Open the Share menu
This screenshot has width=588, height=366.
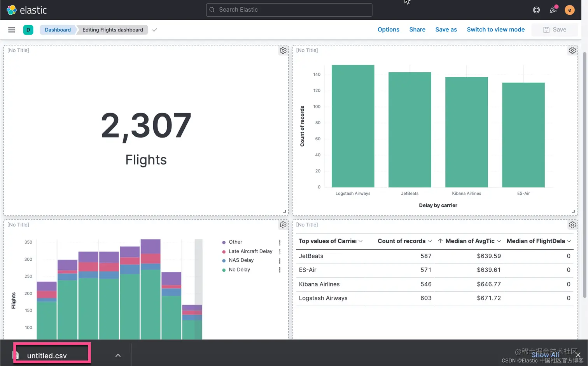click(417, 30)
